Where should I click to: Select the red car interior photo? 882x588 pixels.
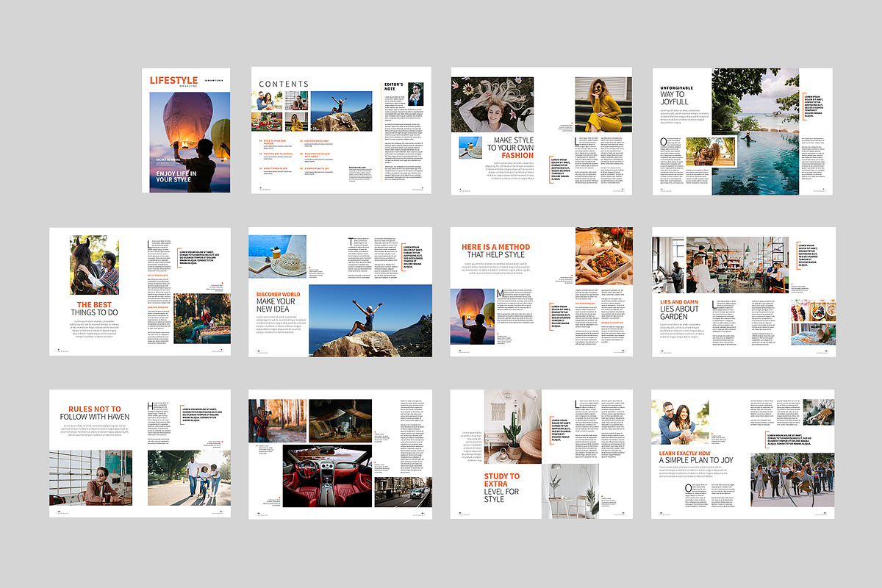(x=327, y=476)
